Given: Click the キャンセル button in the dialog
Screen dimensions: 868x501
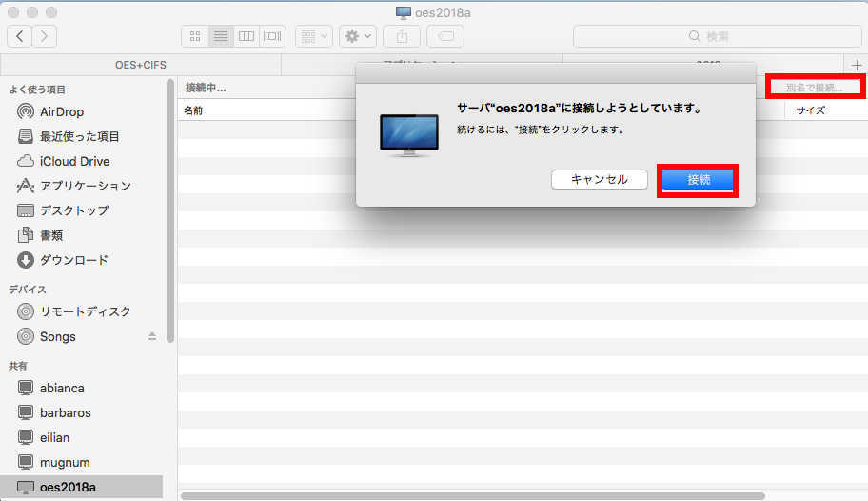Looking at the screenshot, I should pyautogui.click(x=599, y=180).
